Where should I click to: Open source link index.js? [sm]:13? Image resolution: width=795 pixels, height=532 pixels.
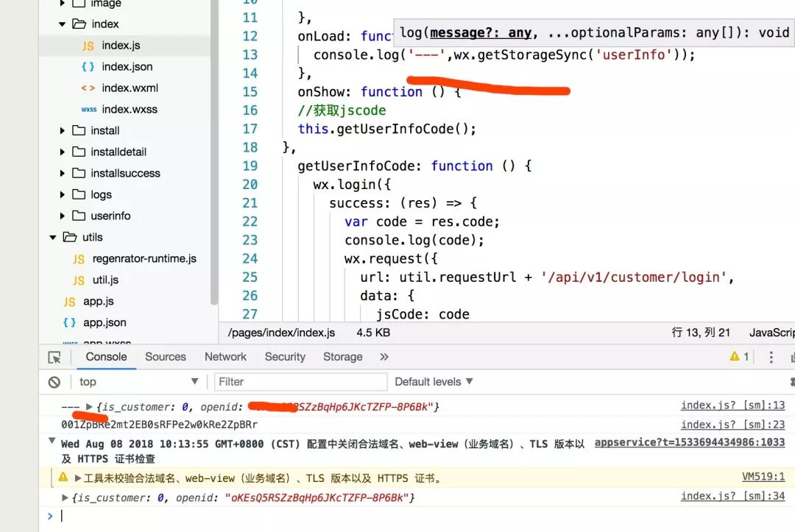732,405
